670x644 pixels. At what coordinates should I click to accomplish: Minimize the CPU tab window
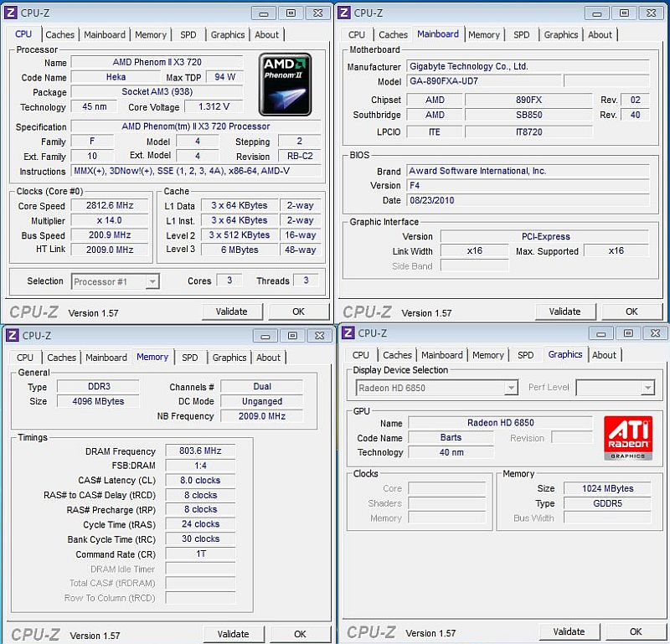(264, 13)
